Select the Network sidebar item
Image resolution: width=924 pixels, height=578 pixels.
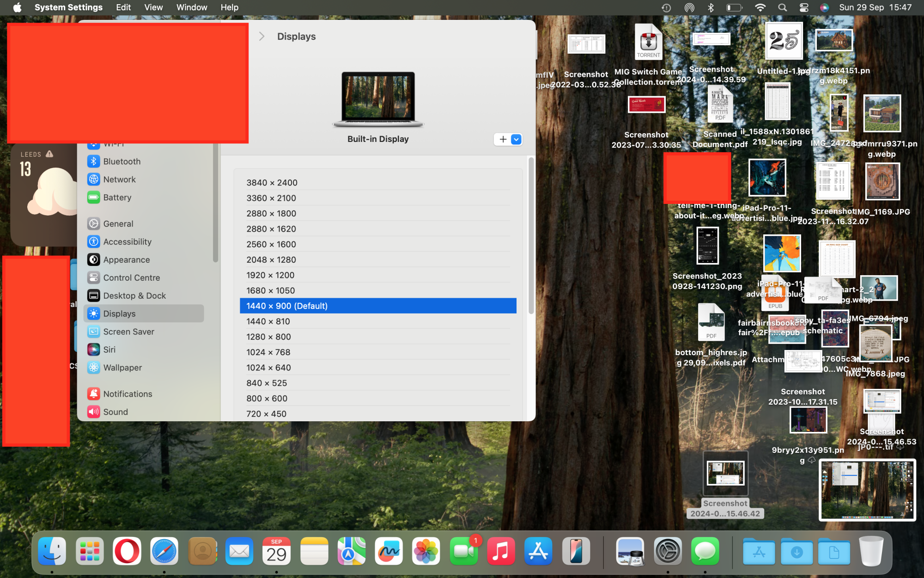point(119,179)
